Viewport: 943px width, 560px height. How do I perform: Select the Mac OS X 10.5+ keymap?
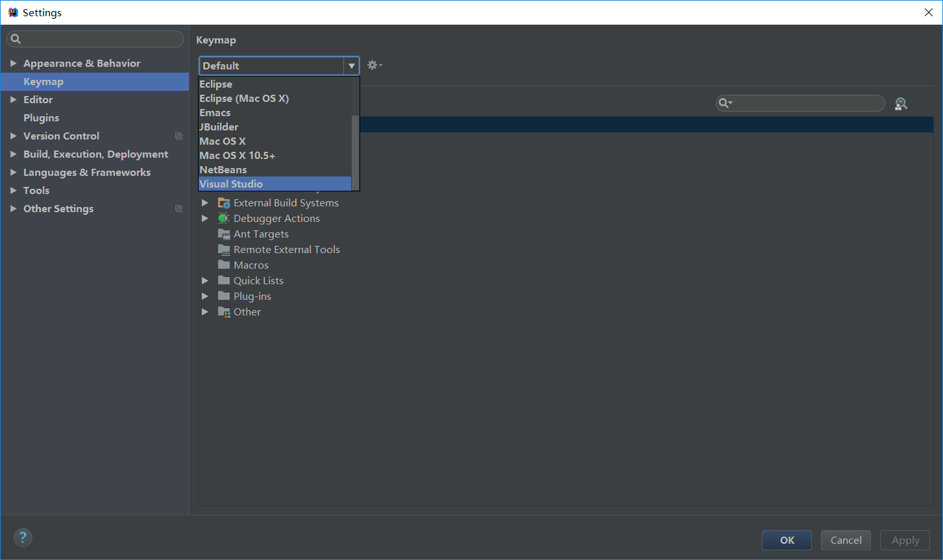[275, 156]
